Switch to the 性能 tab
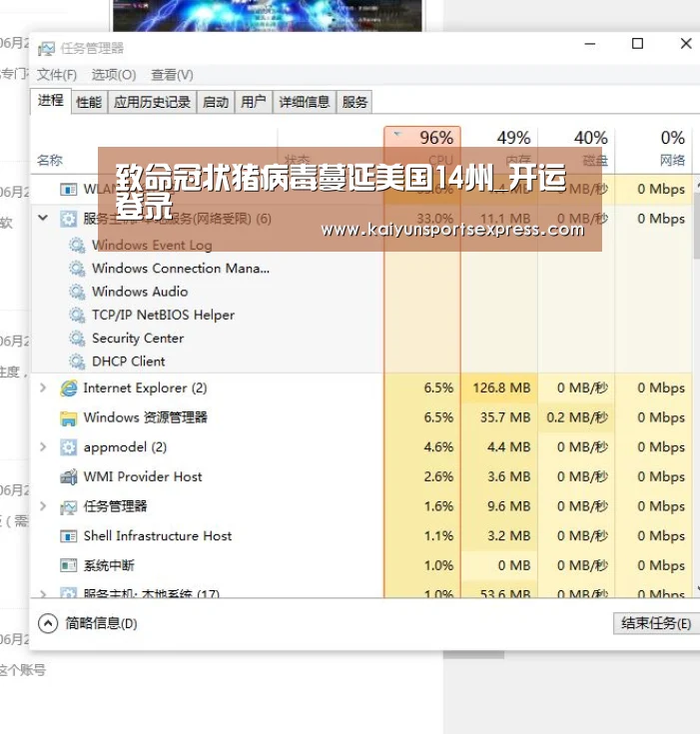700x734 pixels. pos(89,102)
